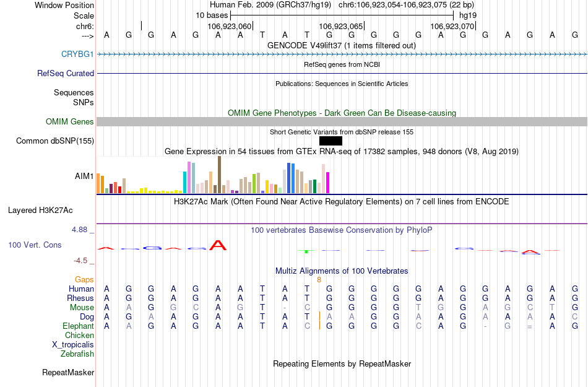Image resolution: width=588 pixels, height=387 pixels.
Task: Click the 106,923,060 ruler coordinate
Action: (x=229, y=26)
